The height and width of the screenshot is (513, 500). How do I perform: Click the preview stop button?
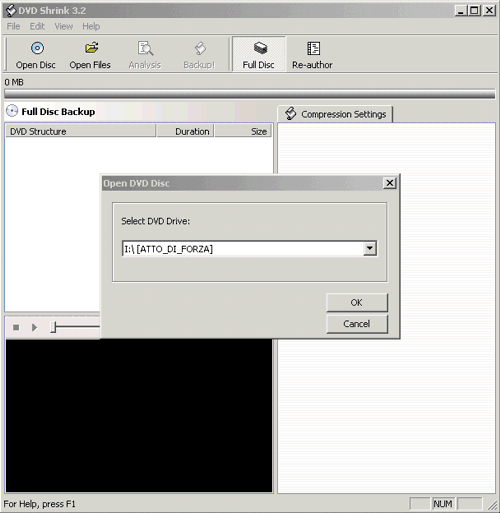tap(16, 328)
